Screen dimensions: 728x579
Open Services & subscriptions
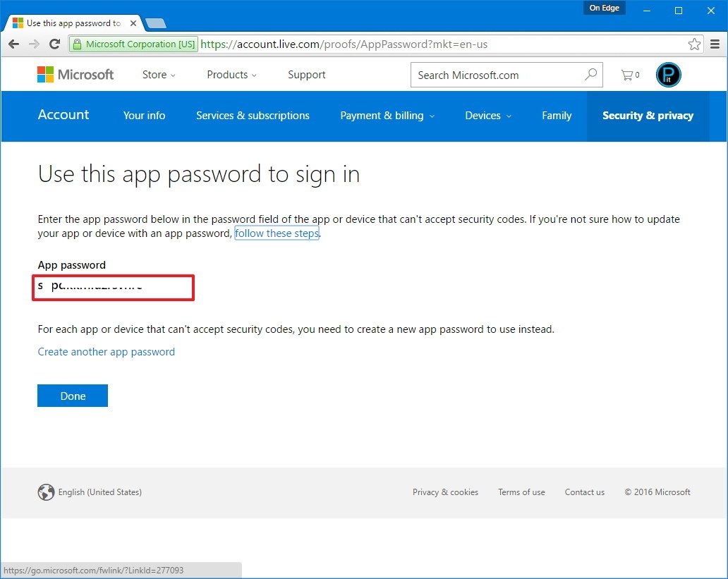coord(253,116)
